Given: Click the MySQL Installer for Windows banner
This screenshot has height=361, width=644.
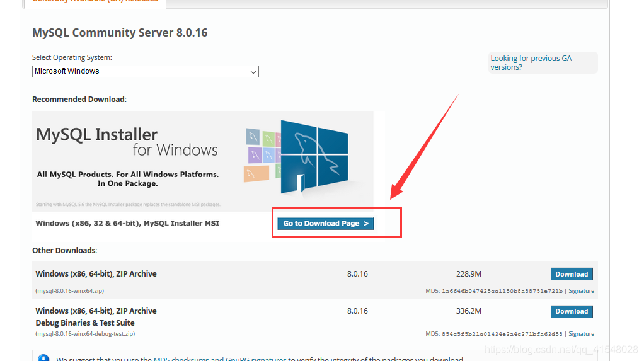Looking at the screenshot, I should tap(203, 161).
